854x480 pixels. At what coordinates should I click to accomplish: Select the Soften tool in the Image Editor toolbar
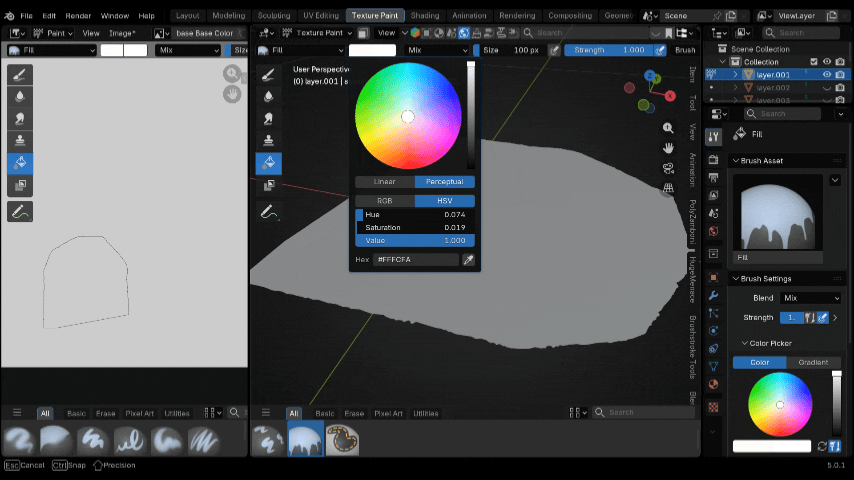20,96
